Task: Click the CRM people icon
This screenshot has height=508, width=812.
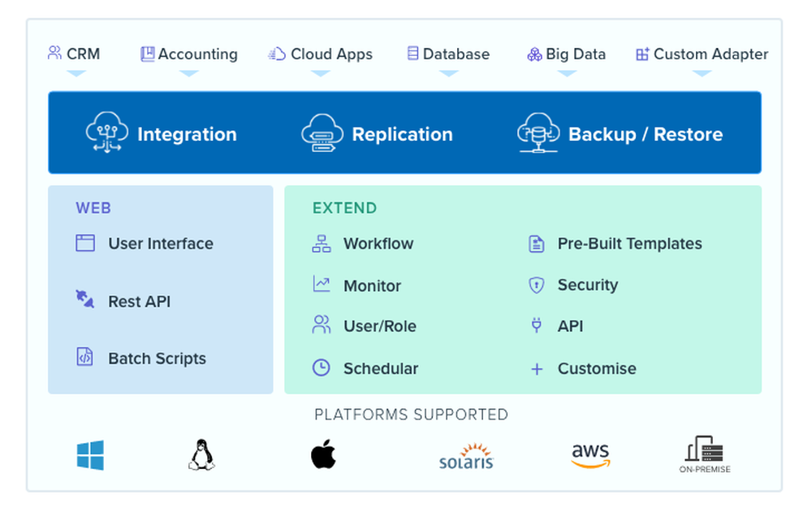Action: [x=54, y=53]
